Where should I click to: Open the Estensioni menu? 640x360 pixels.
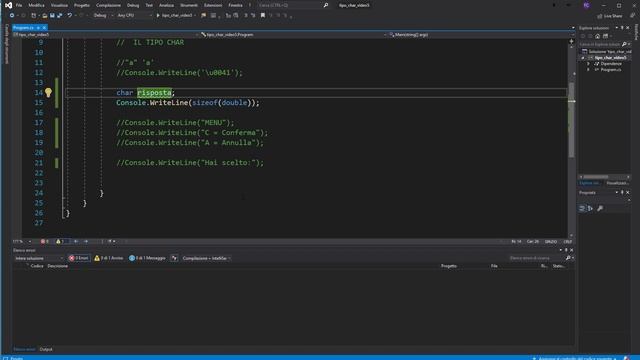pos(213,5)
